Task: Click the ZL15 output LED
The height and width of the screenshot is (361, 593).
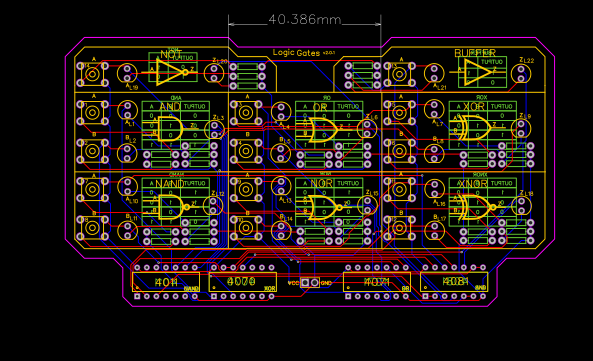Action: coord(367,205)
